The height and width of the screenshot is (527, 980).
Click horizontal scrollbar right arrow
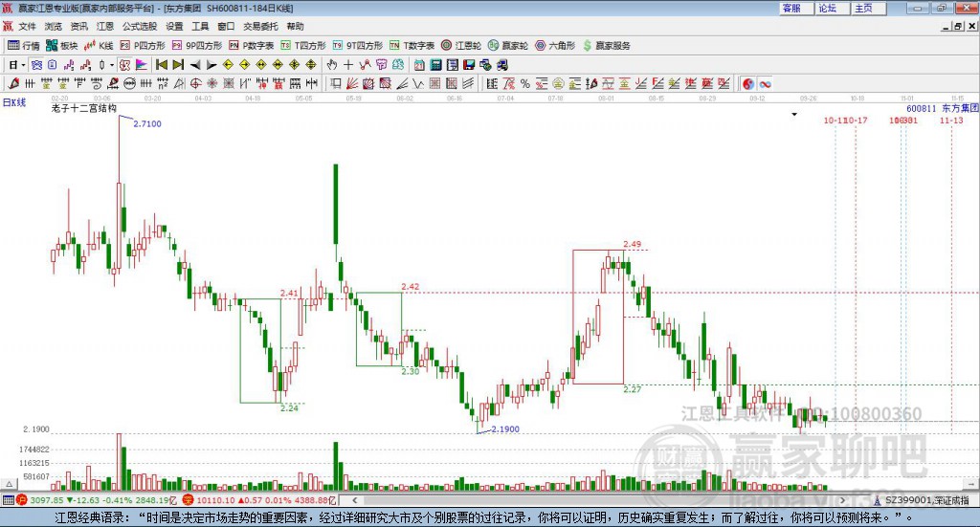[842, 500]
